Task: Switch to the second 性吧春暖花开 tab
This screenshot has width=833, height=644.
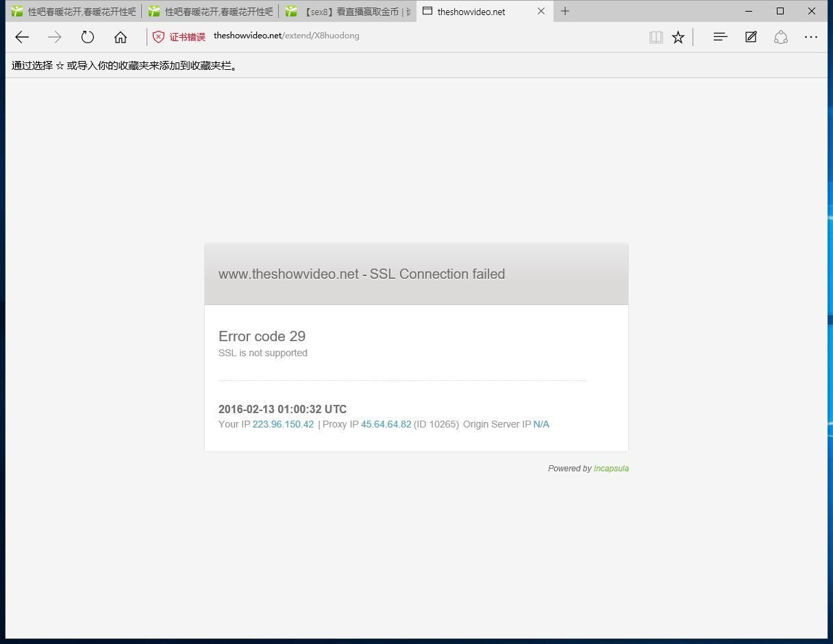Action: (x=211, y=11)
